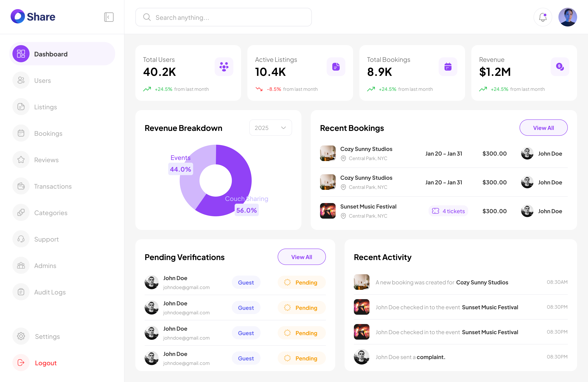Image resolution: width=588 pixels, height=382 pixels.
Task: View All recent bookings
Action: coord(543,128)
